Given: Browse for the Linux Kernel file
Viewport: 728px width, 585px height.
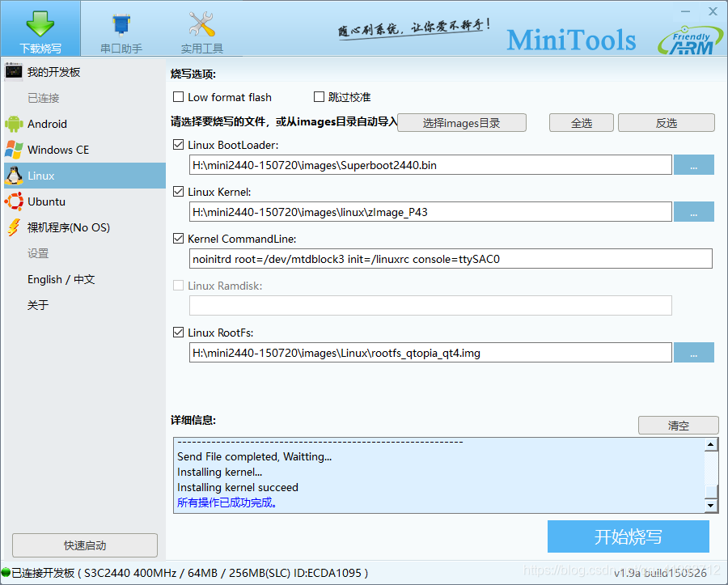Looking at the screenshot, I should pos(694,212).
